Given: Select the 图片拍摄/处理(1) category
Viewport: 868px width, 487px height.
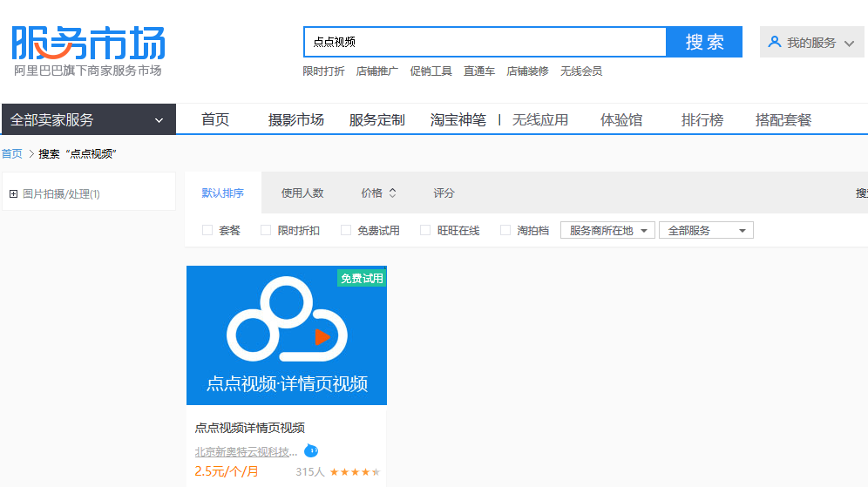Looking at the screenshot, I should [x=61, y=193].
